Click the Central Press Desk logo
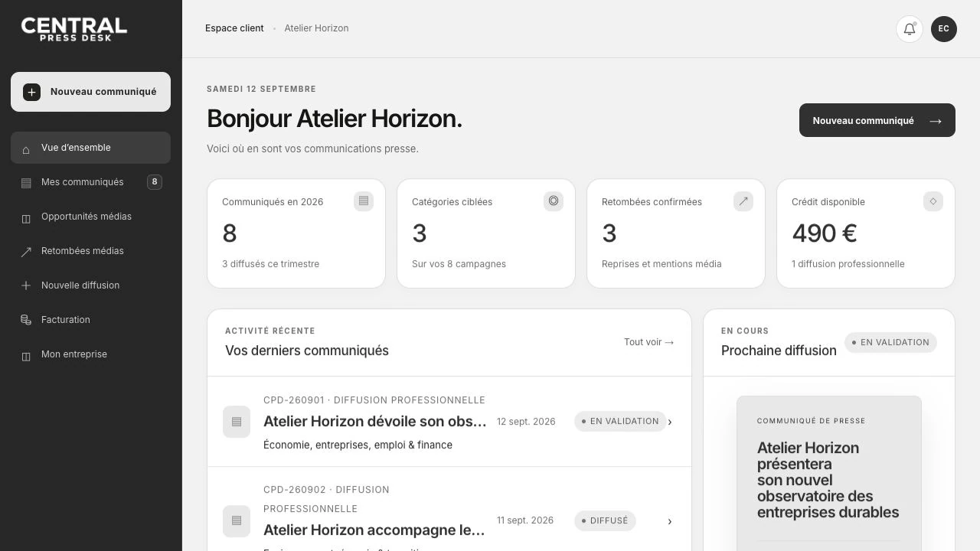This screenshot has height=551, width=980. (x=74, y=29)
